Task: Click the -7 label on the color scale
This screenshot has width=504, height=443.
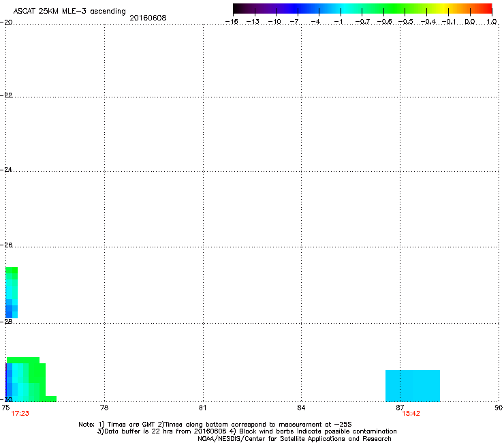Action: click(x=295, y=22)
